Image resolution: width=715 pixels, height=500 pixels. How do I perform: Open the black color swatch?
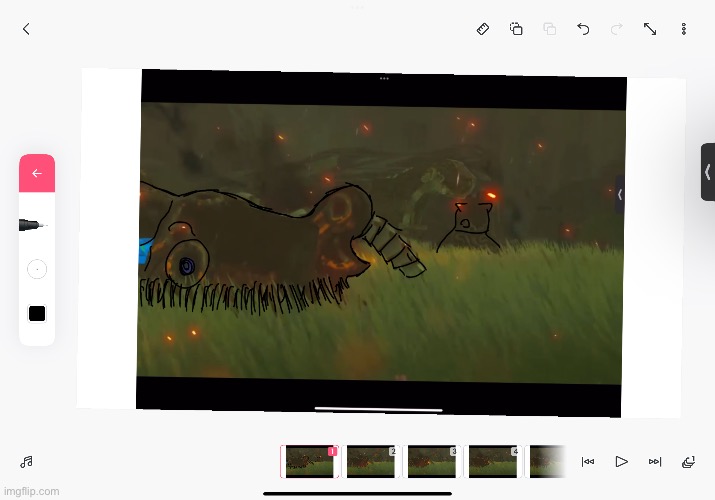(x=37, y=314)
